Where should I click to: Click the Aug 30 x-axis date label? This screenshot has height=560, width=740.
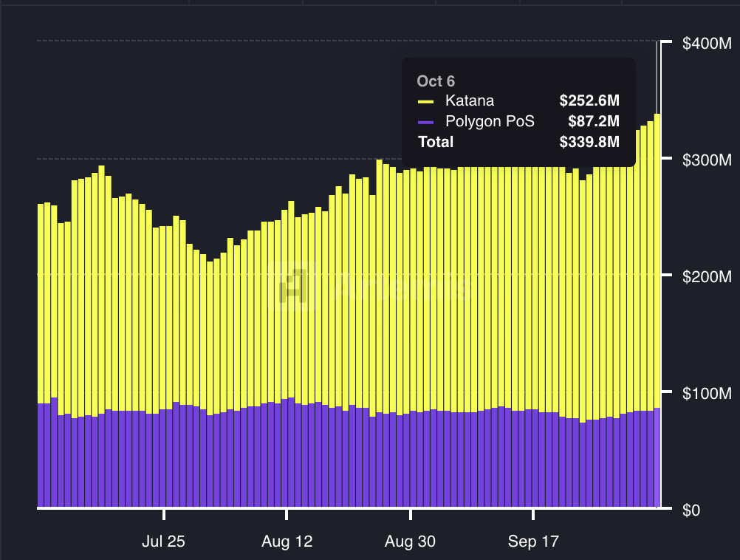pyautogui.click(x=410, y=541)
